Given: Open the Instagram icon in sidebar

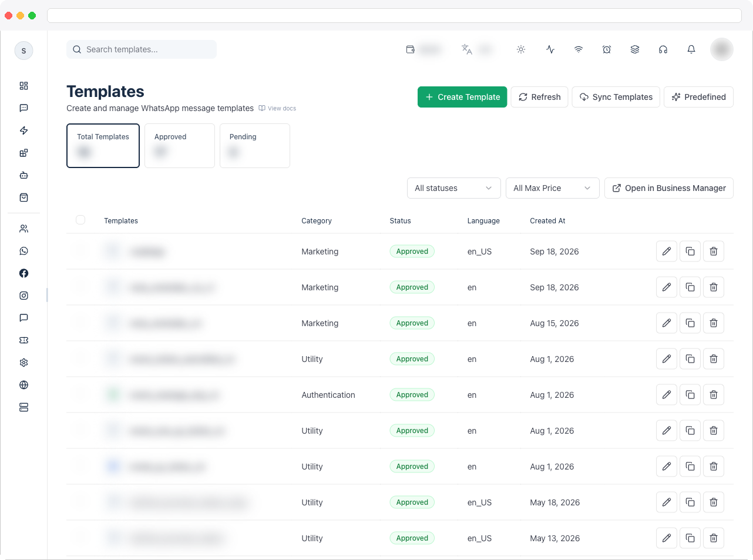Looking at the screenshot, I should [x=23, y=296].
